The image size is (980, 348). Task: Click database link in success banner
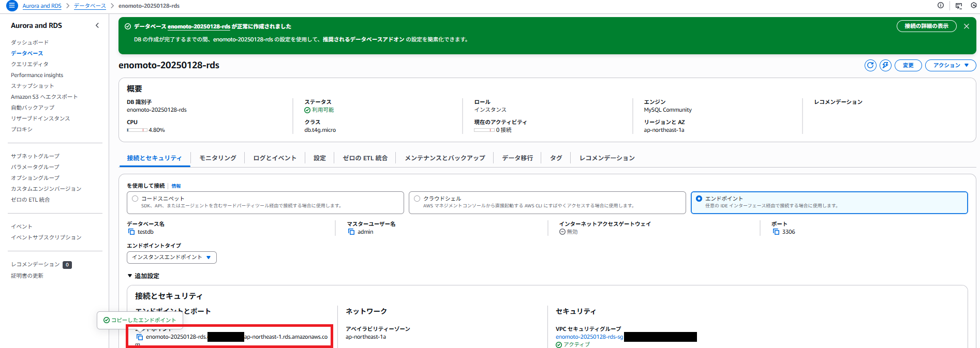click(199, 26)
